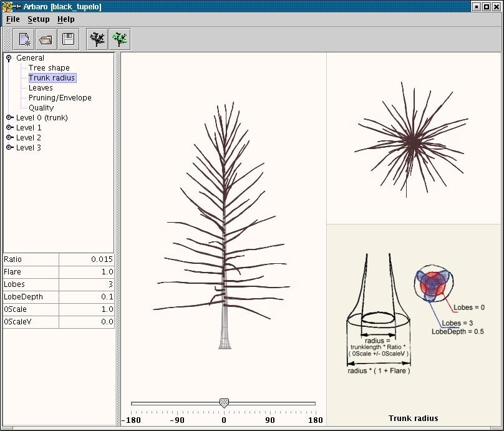Click the bare tree toolbar icon
Image resolution: width=504 pixels, height=431 pixels.
[97, 39]
